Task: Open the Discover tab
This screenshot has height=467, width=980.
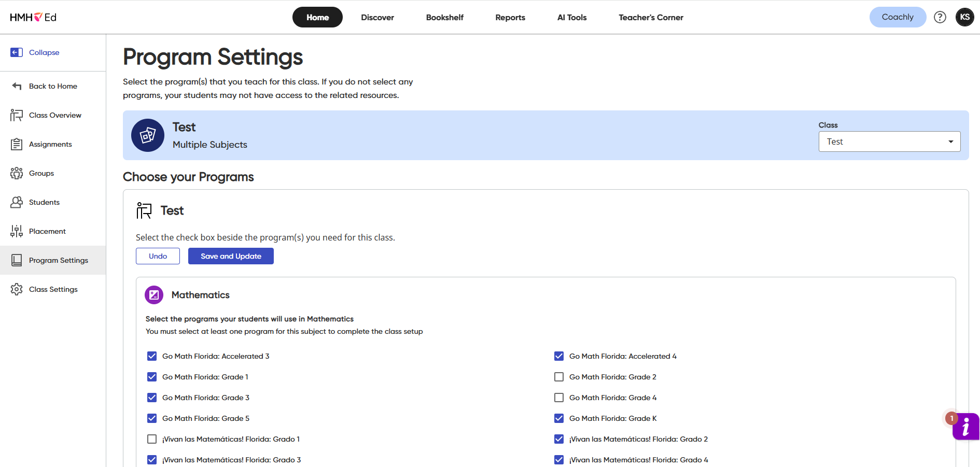Action: pos(377,17)
